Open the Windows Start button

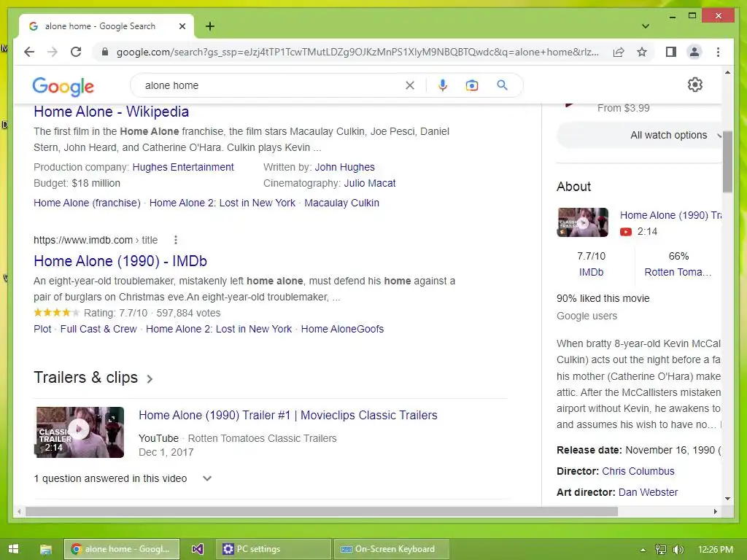click(x=13, y=549)
